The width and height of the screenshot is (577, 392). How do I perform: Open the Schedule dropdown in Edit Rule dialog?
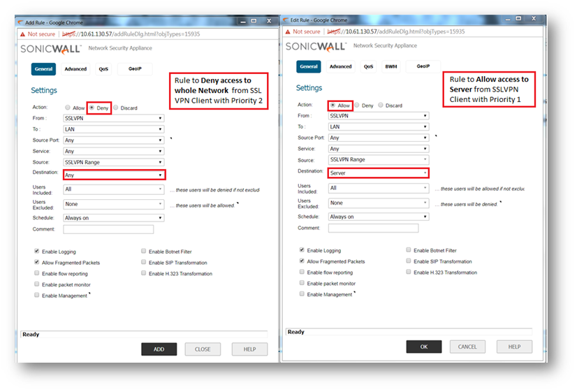point(378,217)
